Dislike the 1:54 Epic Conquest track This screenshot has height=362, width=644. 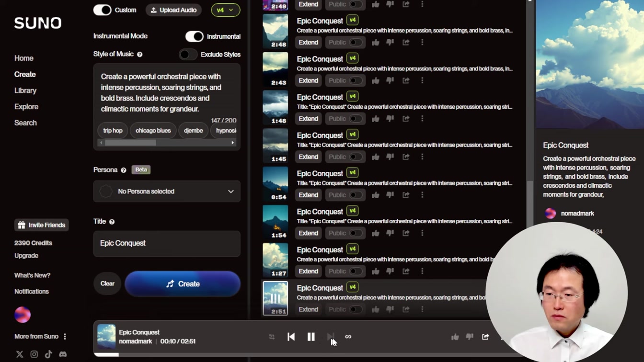pyautogui.click(x=390, y=233)
